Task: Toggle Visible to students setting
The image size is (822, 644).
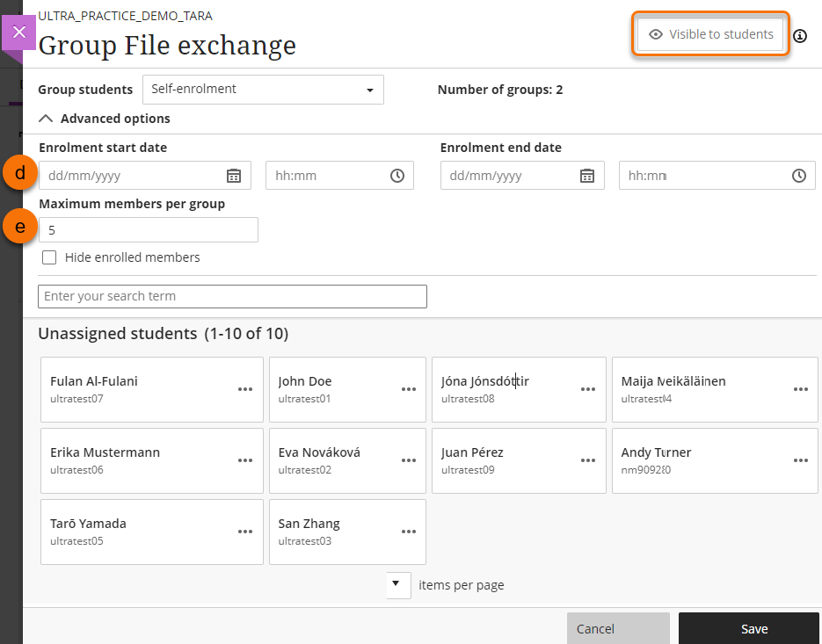Action: click(710, 34)
